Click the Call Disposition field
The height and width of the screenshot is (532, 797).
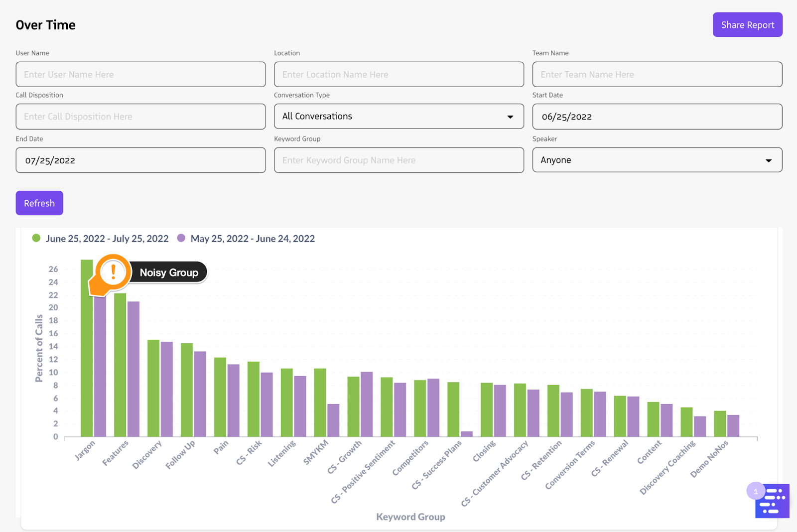coord(140,117)
